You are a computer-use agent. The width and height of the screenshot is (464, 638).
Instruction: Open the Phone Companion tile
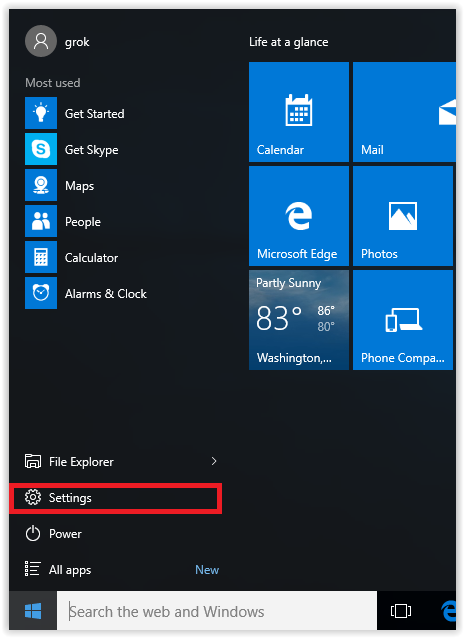403,320
